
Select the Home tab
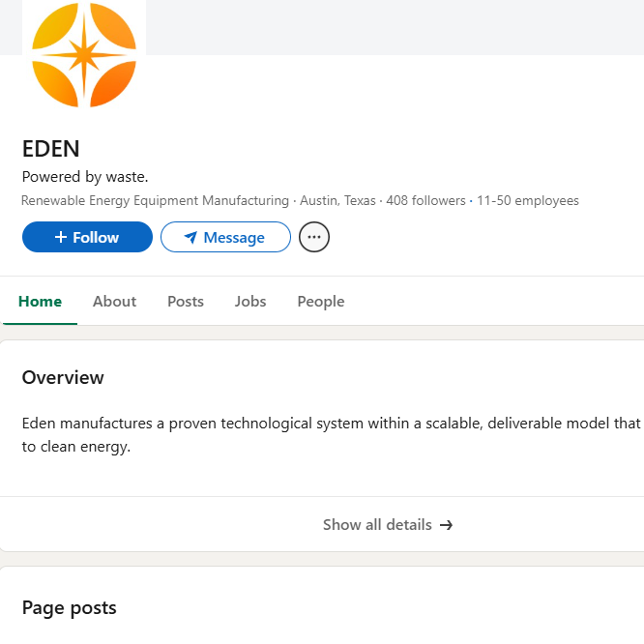click(x=41, y=302)
